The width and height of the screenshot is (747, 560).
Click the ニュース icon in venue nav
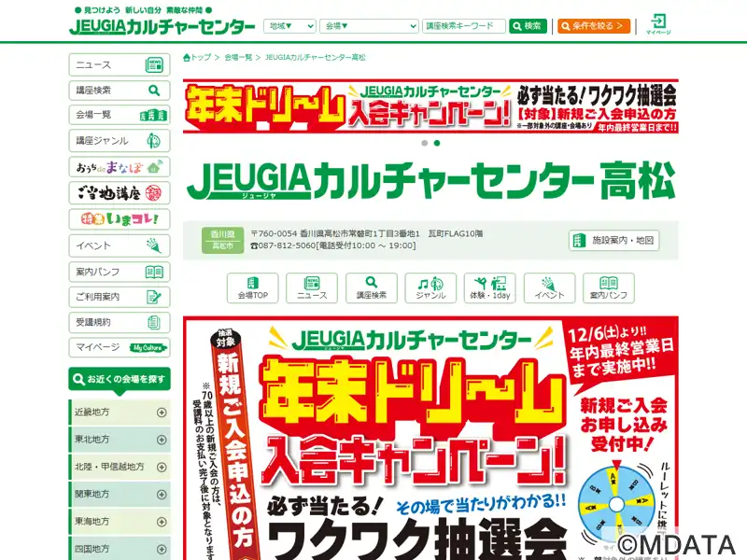point(312,288)
